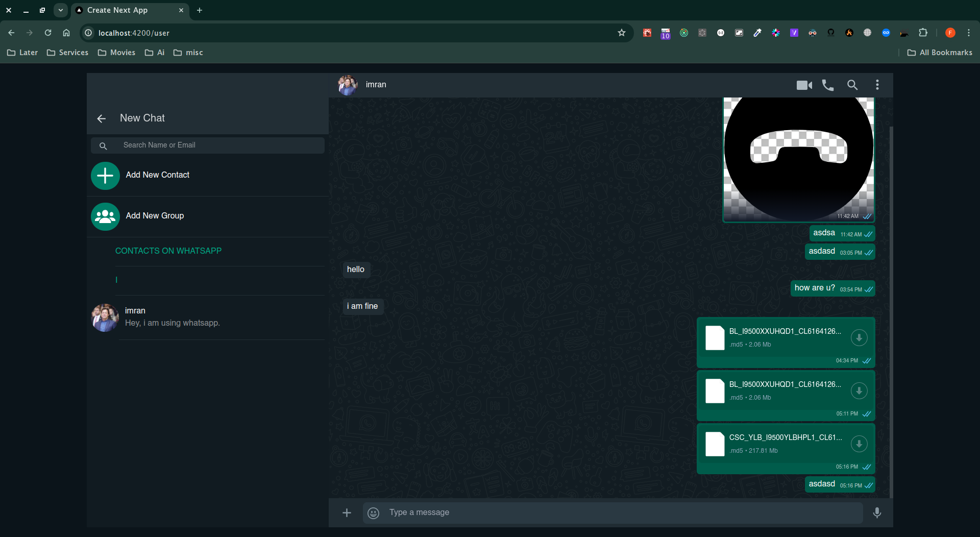This screenshot has height=537, width=980.
Task: Go to browser home page
Action: point(66,33)
